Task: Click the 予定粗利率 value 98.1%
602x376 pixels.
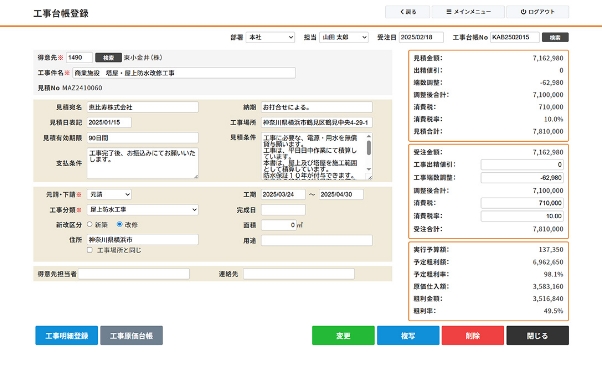Action: pos(553,274)
